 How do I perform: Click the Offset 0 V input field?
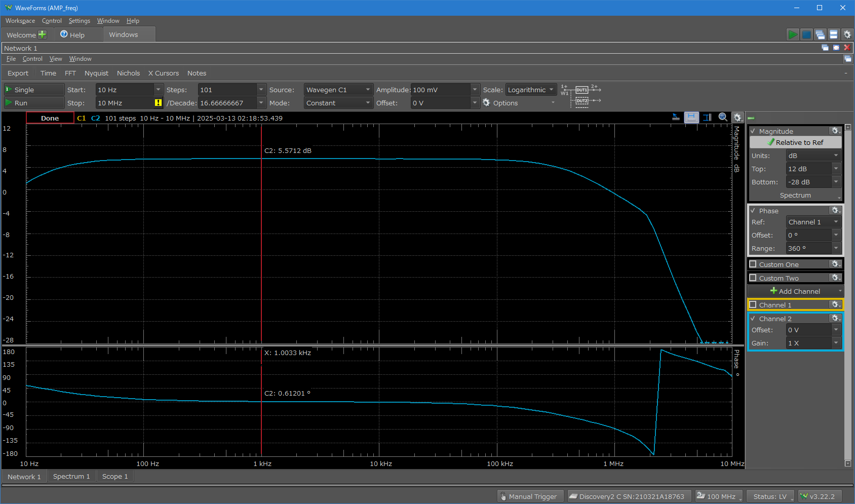pyautogui.click(x=441, y=102)
